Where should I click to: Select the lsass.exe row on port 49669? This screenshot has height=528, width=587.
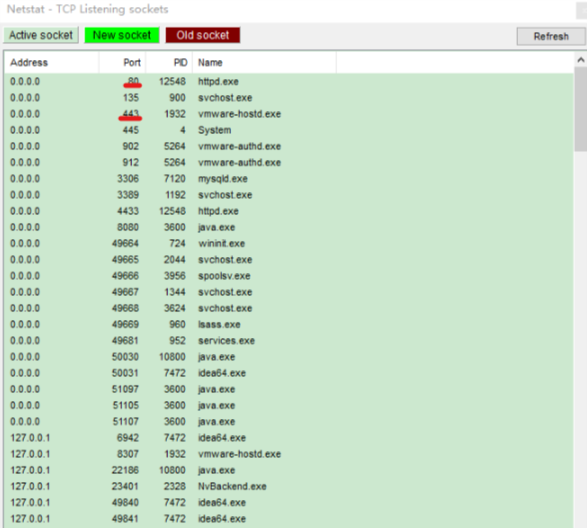289,324
